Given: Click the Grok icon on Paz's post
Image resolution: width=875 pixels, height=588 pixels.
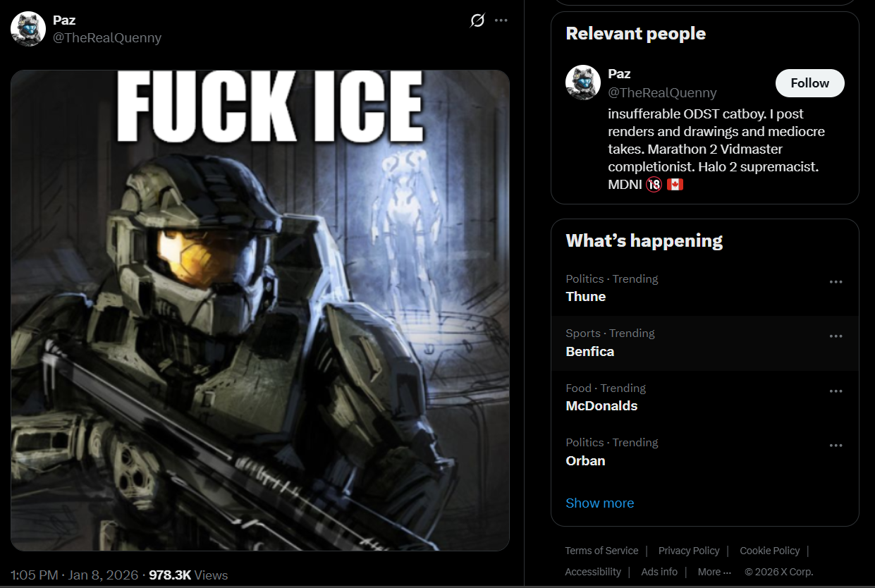Looking at the screenshot, I should point(477,20).
